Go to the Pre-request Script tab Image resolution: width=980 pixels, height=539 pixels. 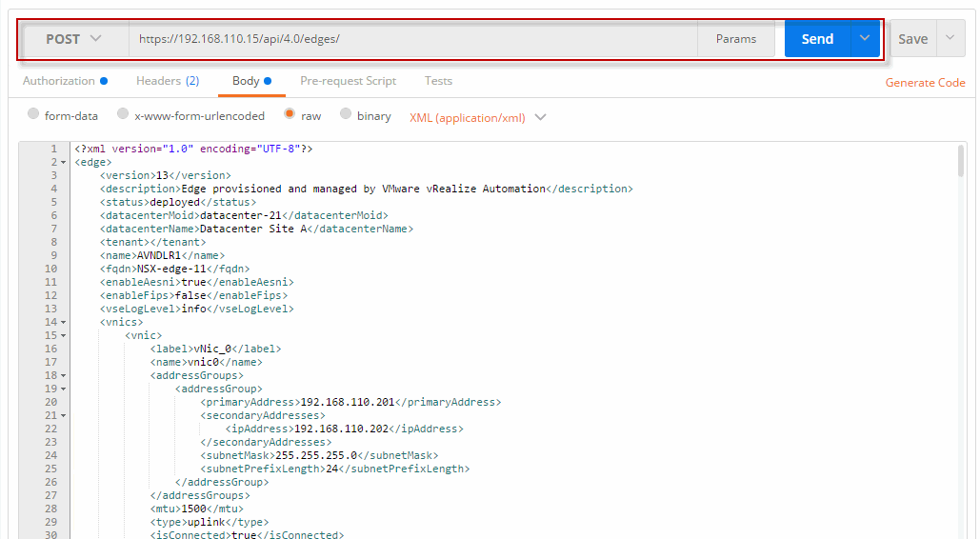(348, 81)
